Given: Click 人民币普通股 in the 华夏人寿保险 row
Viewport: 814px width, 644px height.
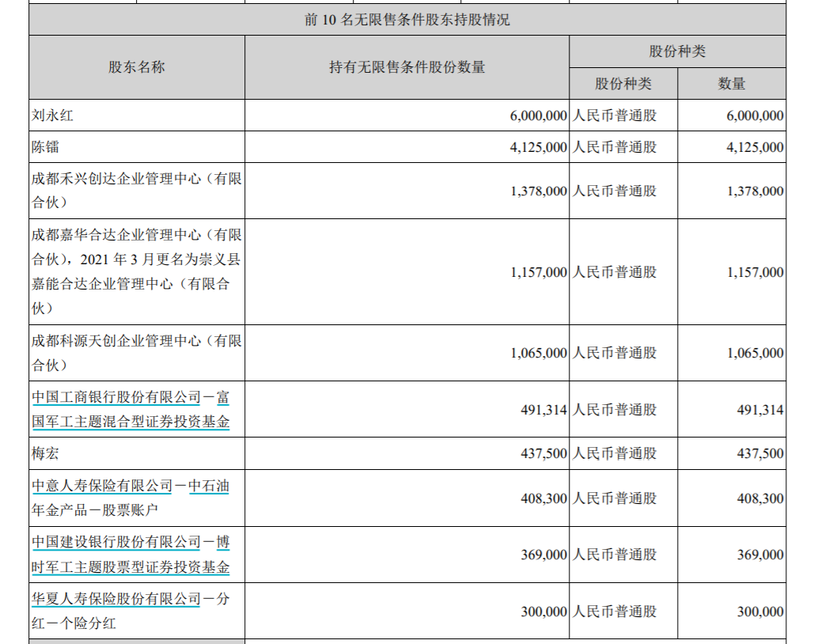Looking at the screenshot, I should tap(615, 611).
